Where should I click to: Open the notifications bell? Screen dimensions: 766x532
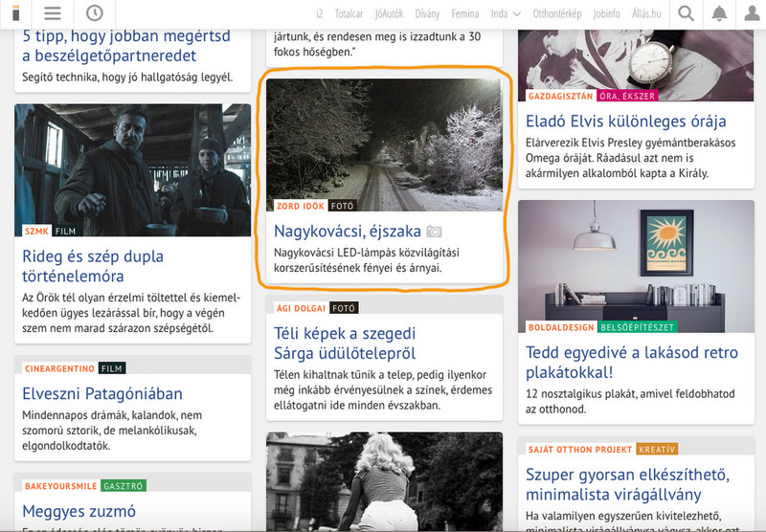(x=719, y=13)
